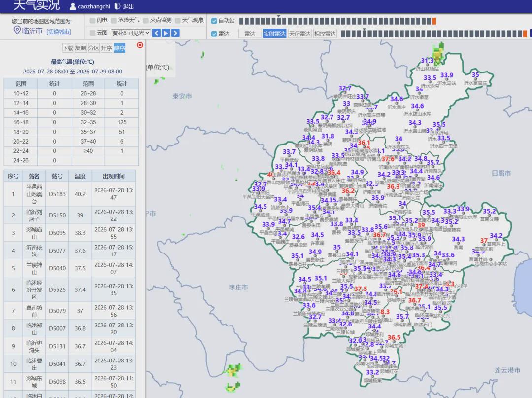This screenshot has height=398, width=532.
Task: Select station code D5150 cell
Action: click(x=57, y=215)
